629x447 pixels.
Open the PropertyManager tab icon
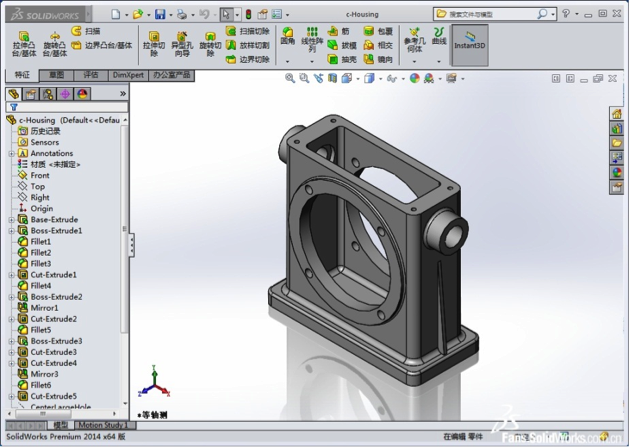tap(30, 94)
